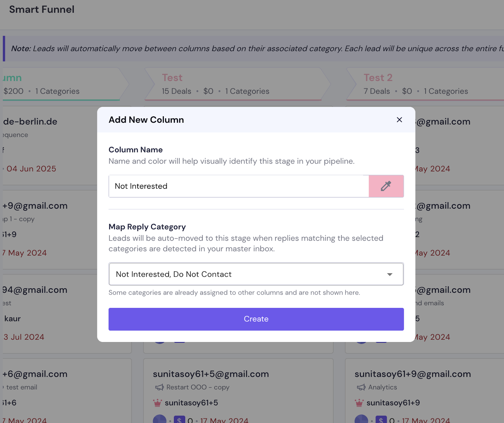Click the pink column color swatch
504x423 pixels.
pyautogui.click(x=386, y=186)
